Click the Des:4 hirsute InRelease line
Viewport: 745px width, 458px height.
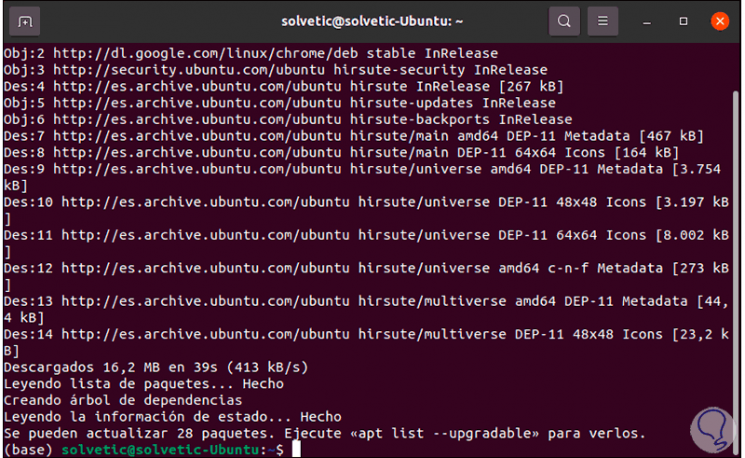coord(284,86)
